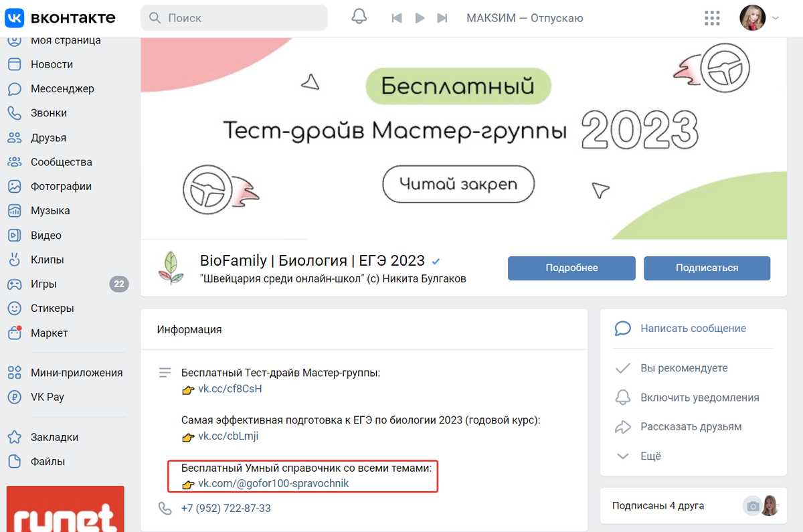
Task: Expand the profile menu arrow
Action: click(776, 18)
